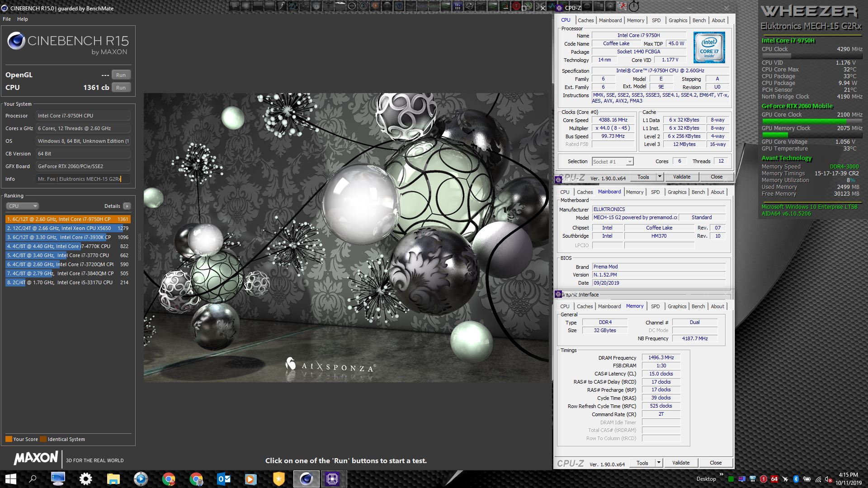Click Validate in CPU-Z processor window
The height and width of the screenshot is (488, 868).
[681, 177]
